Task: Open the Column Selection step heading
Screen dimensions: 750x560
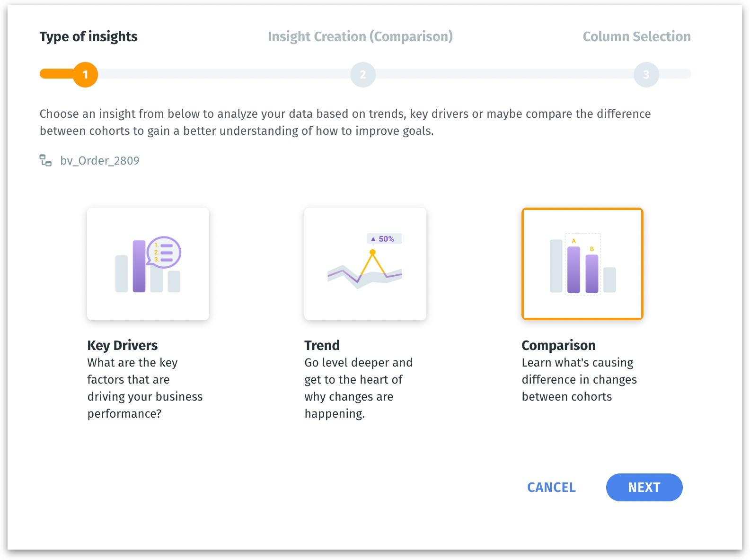Action: [x=636, y=36]
